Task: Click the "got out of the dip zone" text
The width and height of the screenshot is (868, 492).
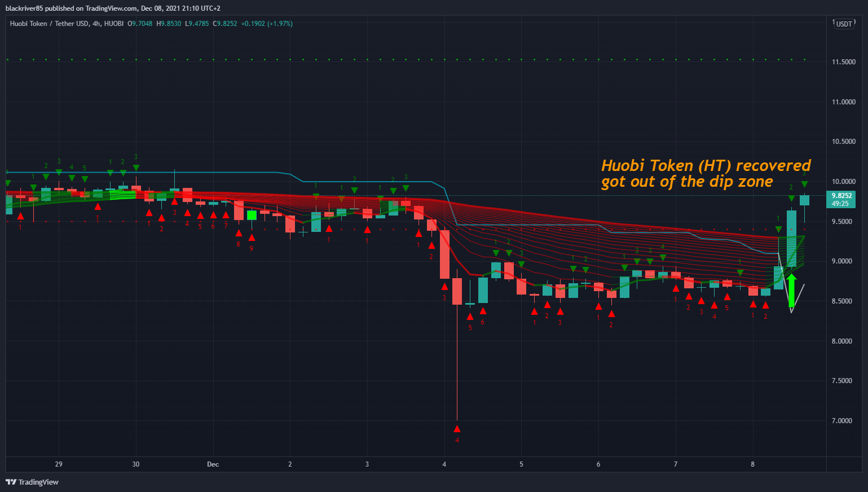Action: (687, 182)
